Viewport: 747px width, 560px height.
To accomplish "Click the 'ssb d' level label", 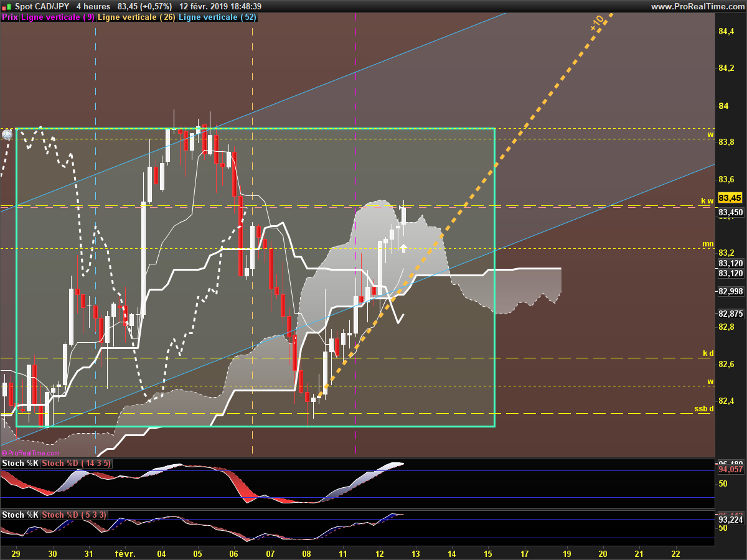I will 704,409.
